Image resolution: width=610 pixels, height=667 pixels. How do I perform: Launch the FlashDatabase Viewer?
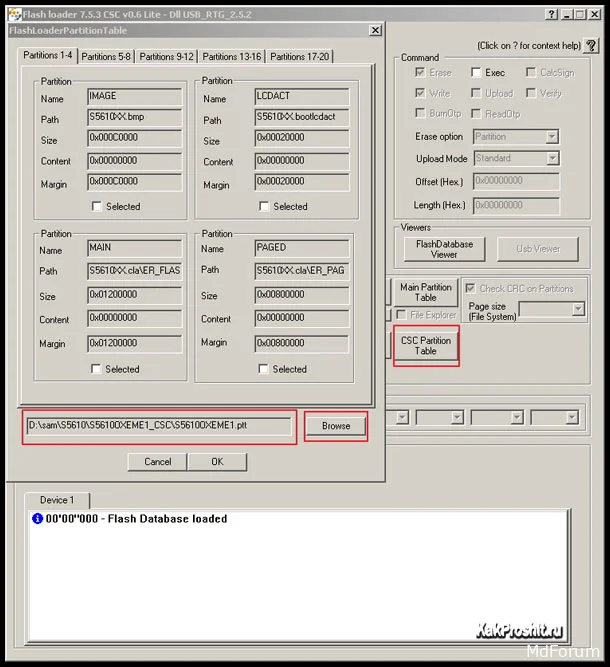click(444, 248)
